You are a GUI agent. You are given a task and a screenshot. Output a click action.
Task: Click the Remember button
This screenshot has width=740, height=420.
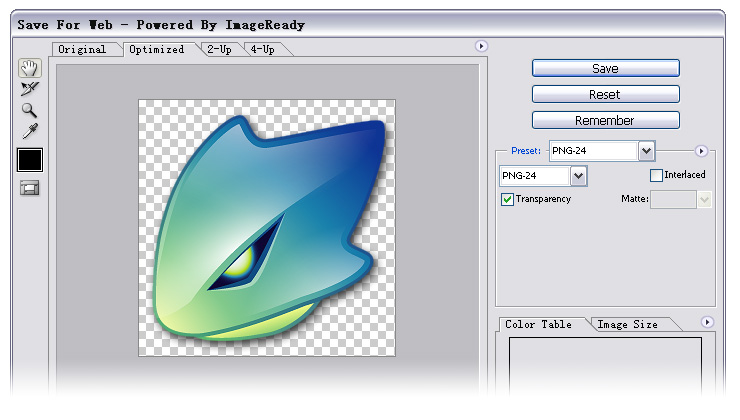click(x=605, y=120)
